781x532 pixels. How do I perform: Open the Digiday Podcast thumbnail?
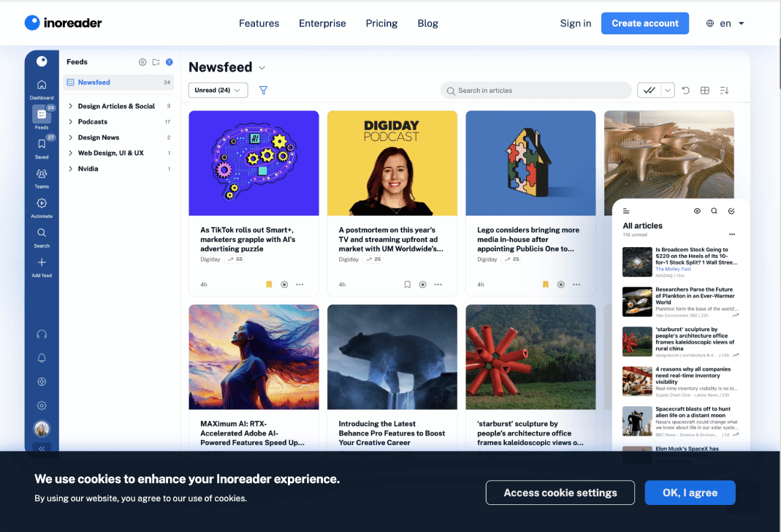tap(392, 163)
